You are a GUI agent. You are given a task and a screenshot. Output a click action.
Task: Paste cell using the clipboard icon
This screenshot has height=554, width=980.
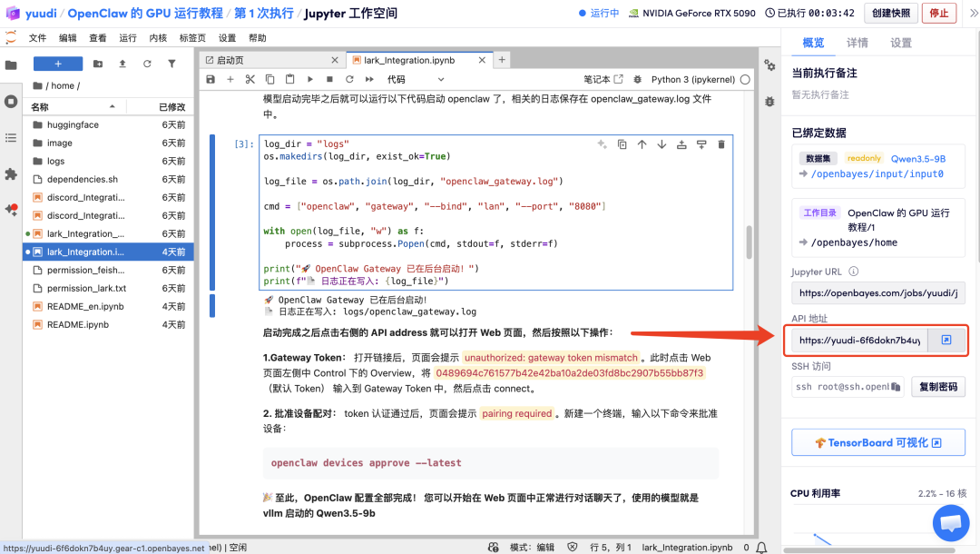click(290, 79)
